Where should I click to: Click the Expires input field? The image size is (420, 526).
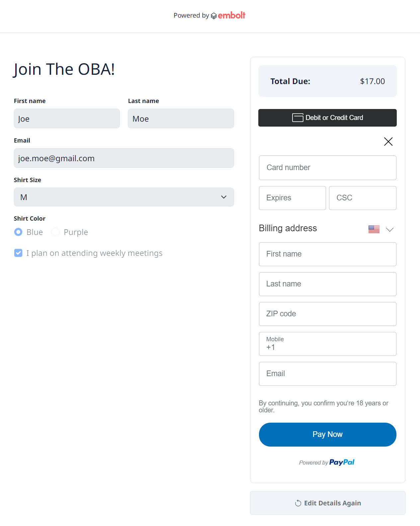point(292,198)
